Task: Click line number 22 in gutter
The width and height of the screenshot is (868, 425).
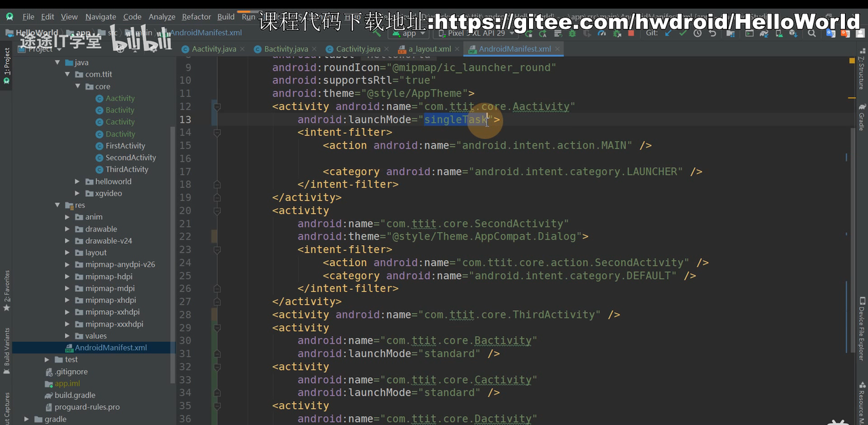Action: point(185,236)
